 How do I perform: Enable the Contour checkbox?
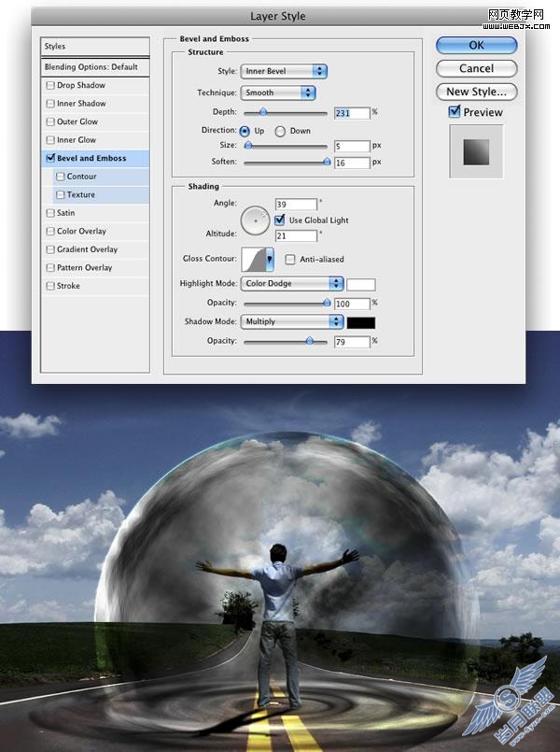click(60, 177)
